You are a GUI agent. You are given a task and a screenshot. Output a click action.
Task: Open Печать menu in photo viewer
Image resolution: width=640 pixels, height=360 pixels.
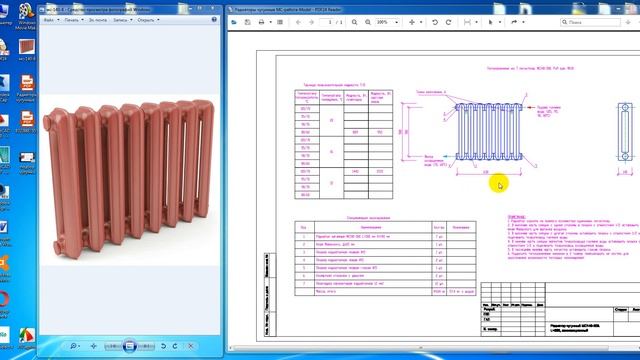74,20
